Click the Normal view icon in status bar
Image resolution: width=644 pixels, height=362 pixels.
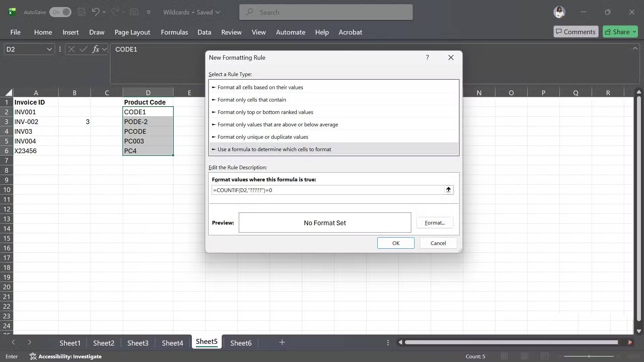(504, 356)
